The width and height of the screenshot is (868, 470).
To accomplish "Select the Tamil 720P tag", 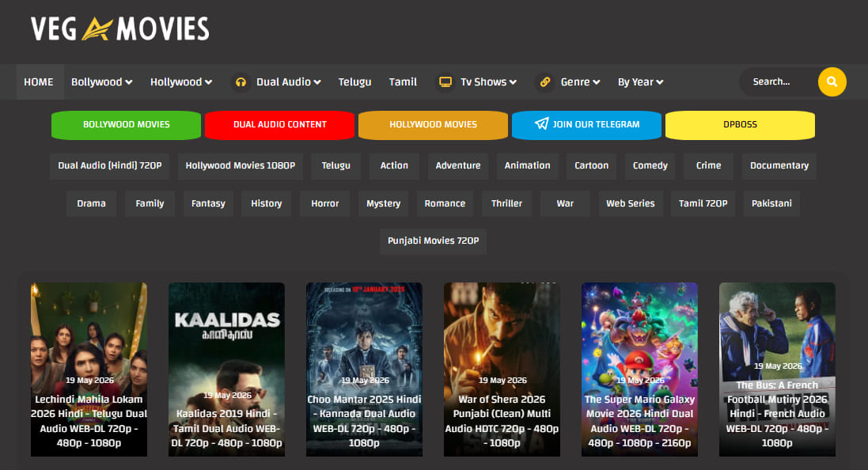I will 703,203.
